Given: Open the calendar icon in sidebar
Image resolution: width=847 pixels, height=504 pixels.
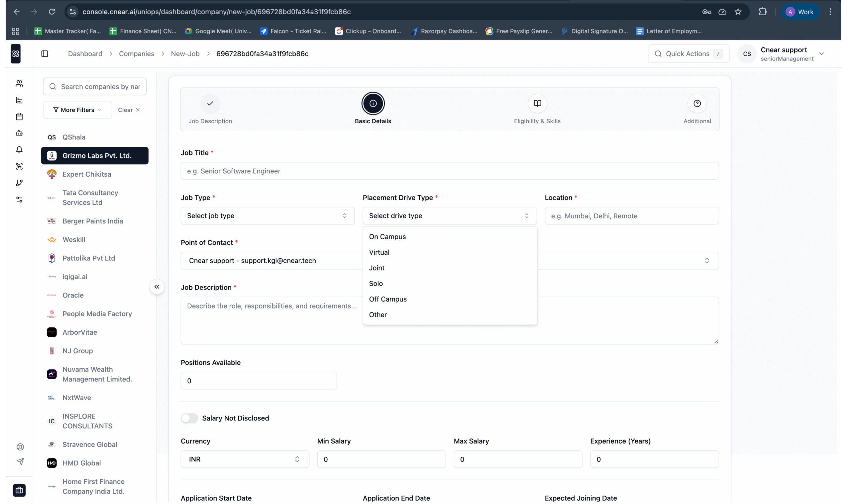Looking at the screenshot, I should coord(20,117).
